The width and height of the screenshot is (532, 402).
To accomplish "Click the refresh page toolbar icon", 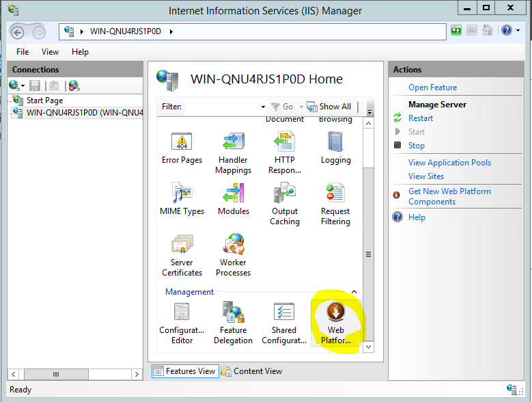I will (x=456, y=31).
